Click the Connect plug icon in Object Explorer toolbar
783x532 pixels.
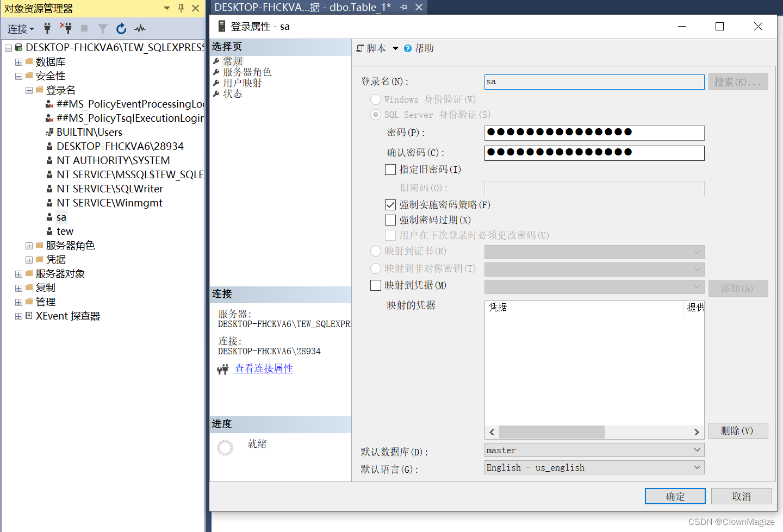tap(47, 29)
